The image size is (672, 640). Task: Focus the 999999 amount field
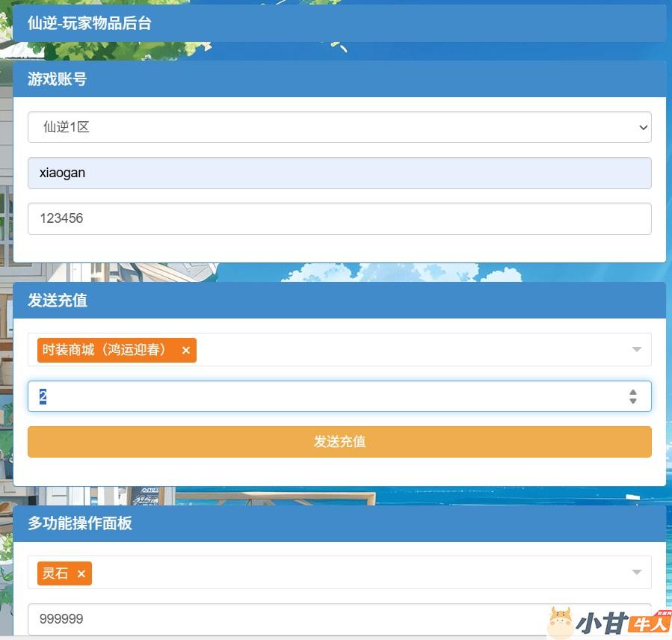[284, 619]
